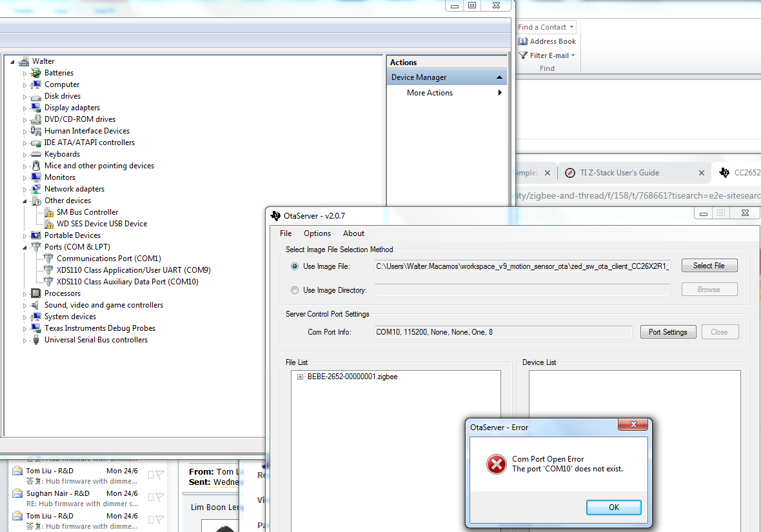761x532 pixels.
Task: Click the DVD/CD-ROM drives icon
Action: [35, 119]
